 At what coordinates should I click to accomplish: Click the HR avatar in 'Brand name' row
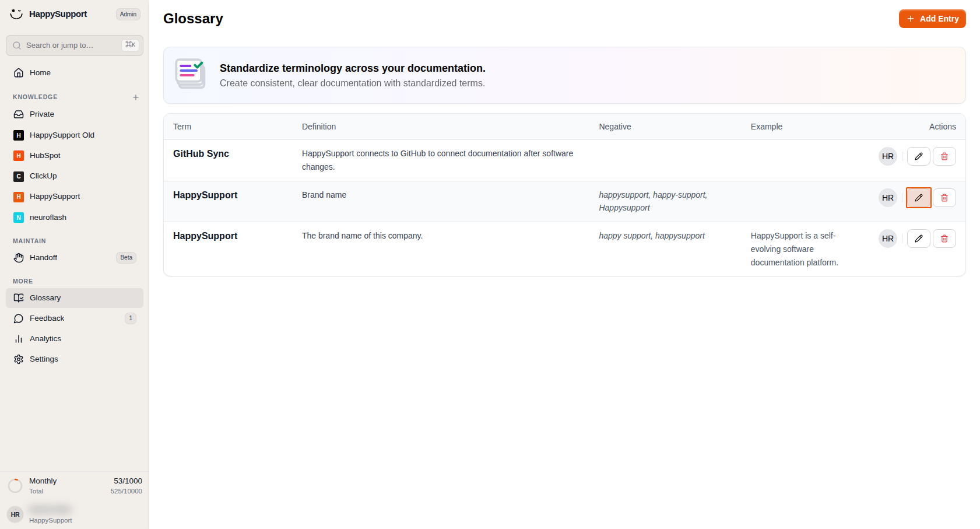888,198
